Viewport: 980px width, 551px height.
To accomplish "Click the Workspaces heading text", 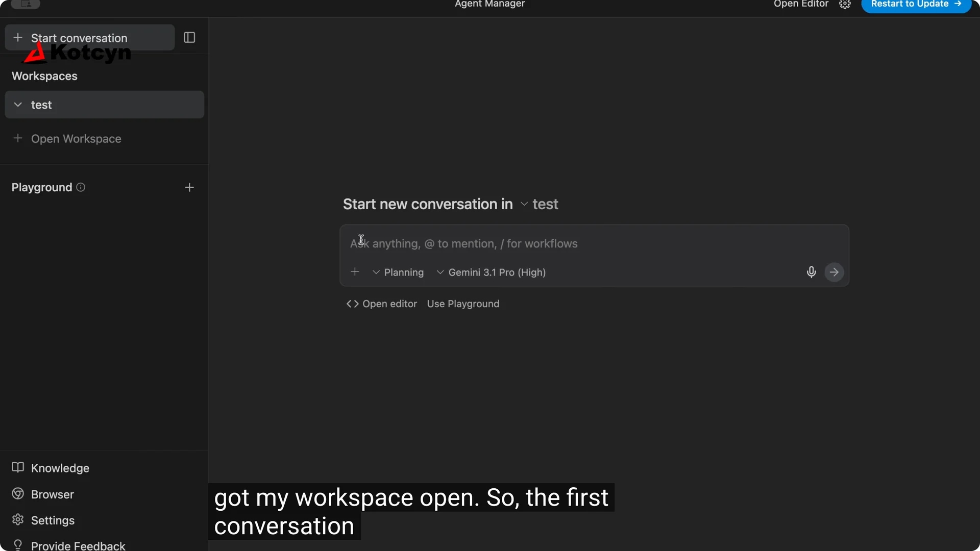I will [44, 76].
